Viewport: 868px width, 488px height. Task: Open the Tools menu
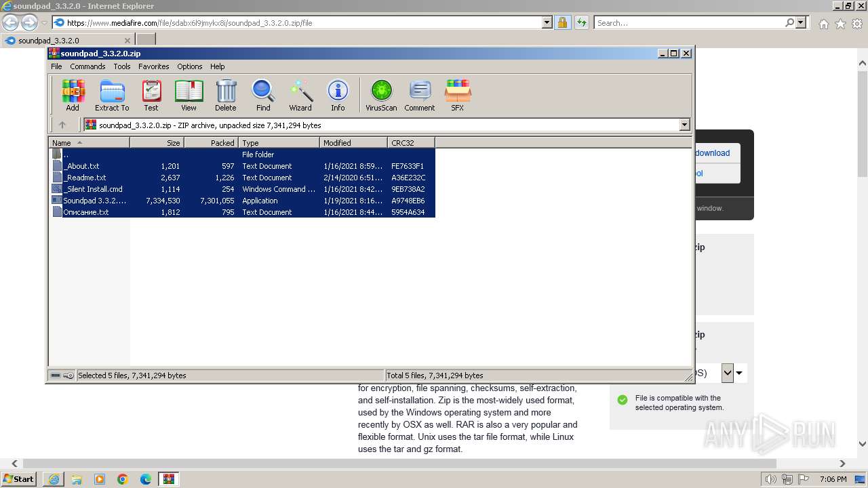(x=122, y=66)
